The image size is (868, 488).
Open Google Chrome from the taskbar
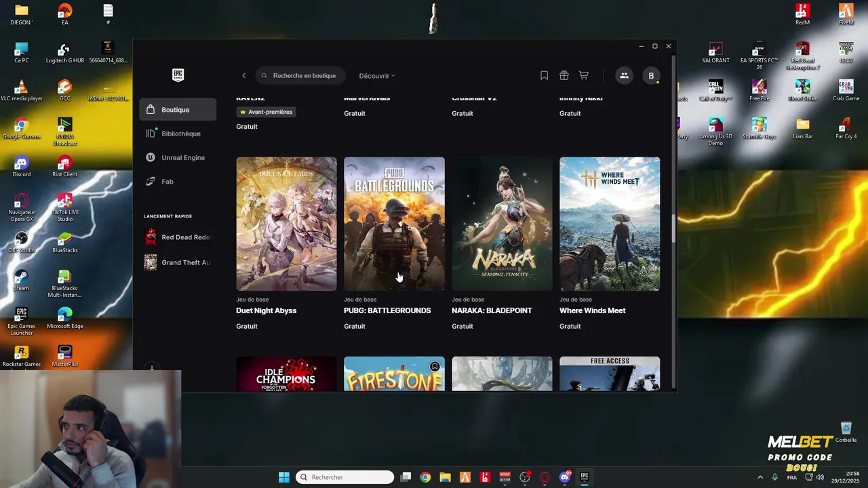425,477
